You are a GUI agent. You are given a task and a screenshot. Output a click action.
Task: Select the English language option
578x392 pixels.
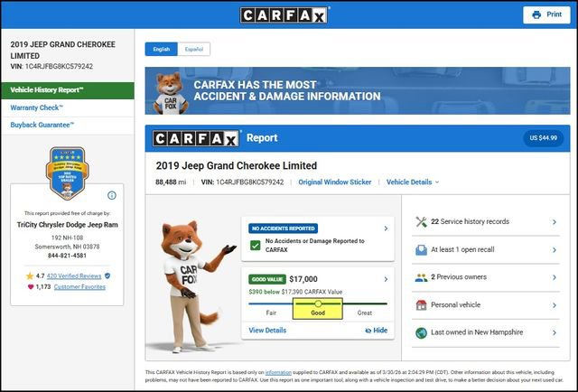(161, 49)
